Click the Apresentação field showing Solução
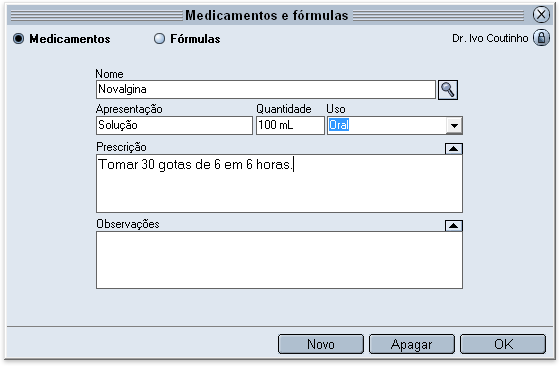Image resolution: width=560 pixels, height=366 pixels. [x=174, y=125]
